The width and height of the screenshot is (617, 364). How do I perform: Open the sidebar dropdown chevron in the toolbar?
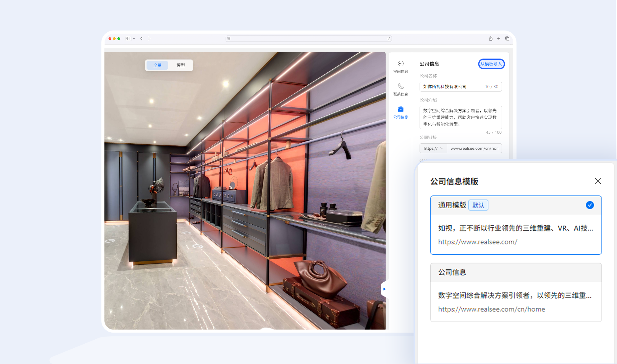coord(134,39)
